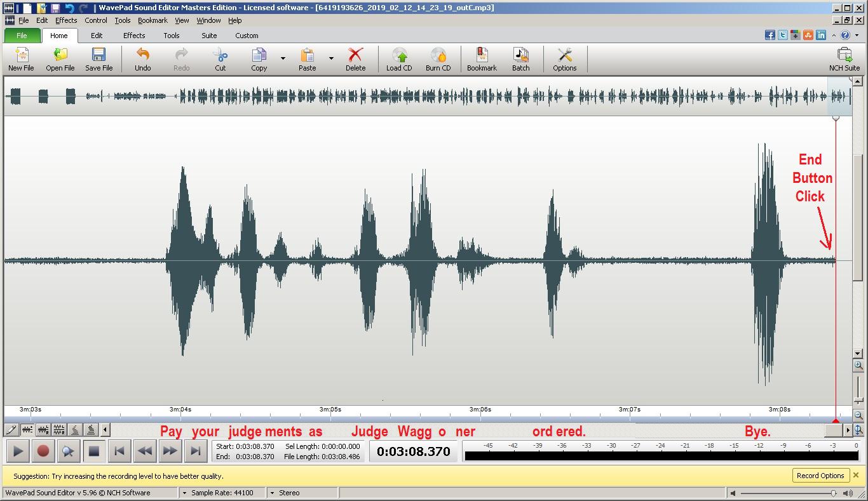Paste audio from clipboard

pyautogui.click(x=307, y=59)
